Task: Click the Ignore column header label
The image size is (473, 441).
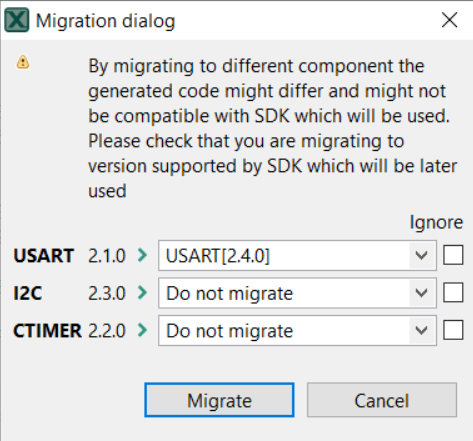Action: [436, 223]
